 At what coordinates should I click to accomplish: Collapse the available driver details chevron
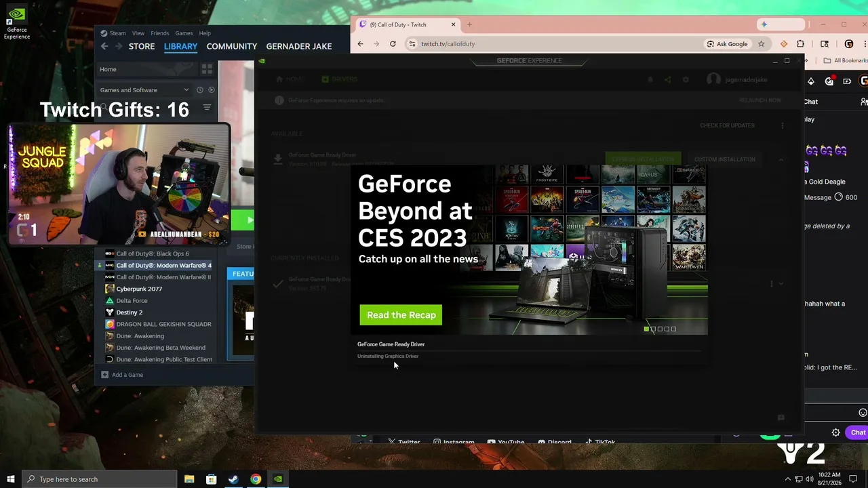point(781,159)
